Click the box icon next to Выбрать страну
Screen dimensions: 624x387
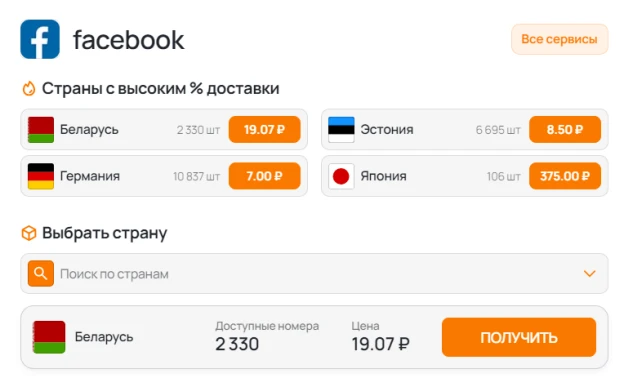[29, 233]
